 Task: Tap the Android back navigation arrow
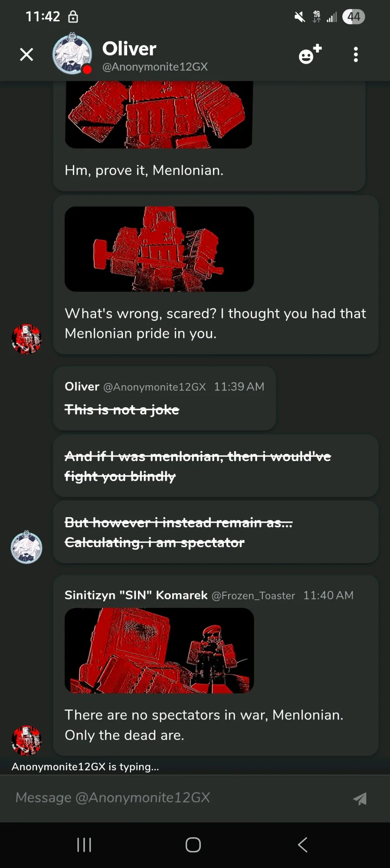click(303, 845)
